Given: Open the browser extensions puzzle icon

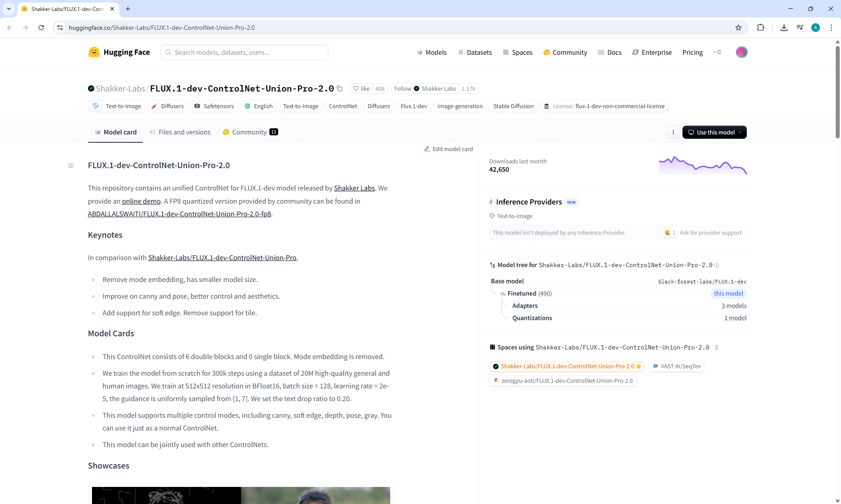Looking at the screenshot, I should click(x=760, y=28).
